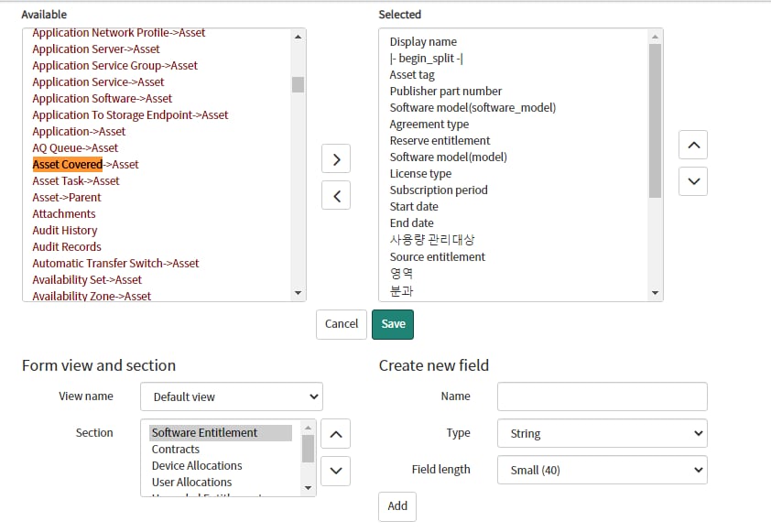Click the up chevron to reorder selected fields
Viewport: 771px width, 532px height.
click(x=693, y=145)
